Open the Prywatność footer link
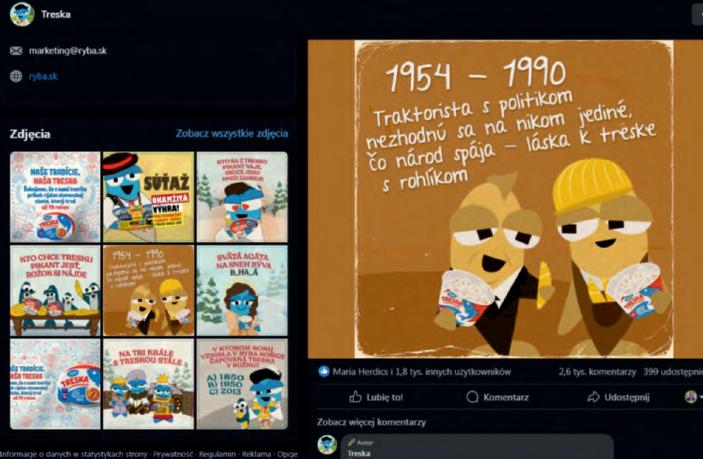 [x=173, y=454]
